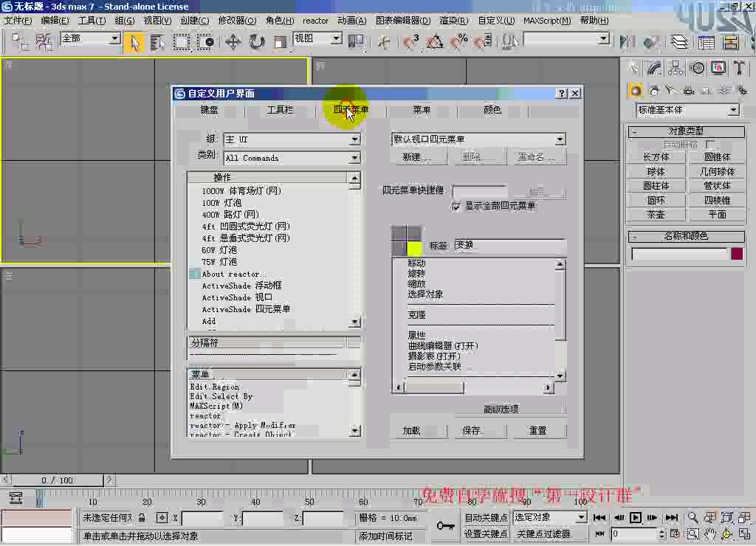Image resolution: width=756 pixels, height=546 pixels.
Task: Open the All Commands category dropdown
Action: (354, 158)
